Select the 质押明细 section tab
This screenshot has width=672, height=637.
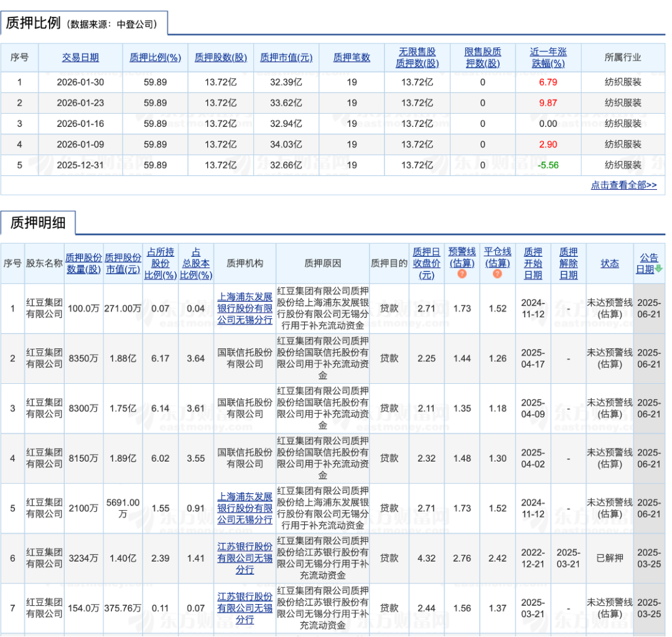pos(37,223)
